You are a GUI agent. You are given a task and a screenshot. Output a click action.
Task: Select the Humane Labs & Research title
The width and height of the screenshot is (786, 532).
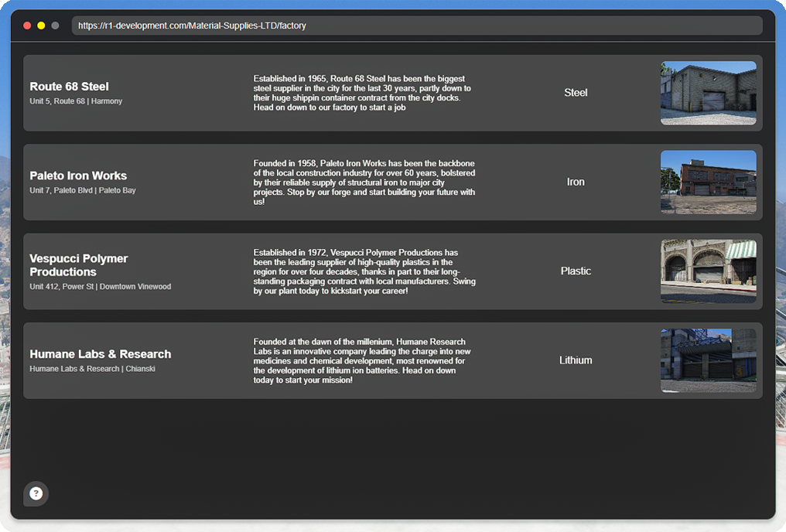[x=101, y=354]
